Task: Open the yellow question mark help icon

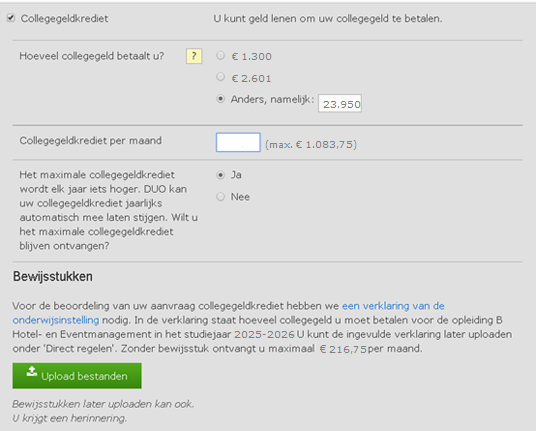Action: click(x=194, y=56)
